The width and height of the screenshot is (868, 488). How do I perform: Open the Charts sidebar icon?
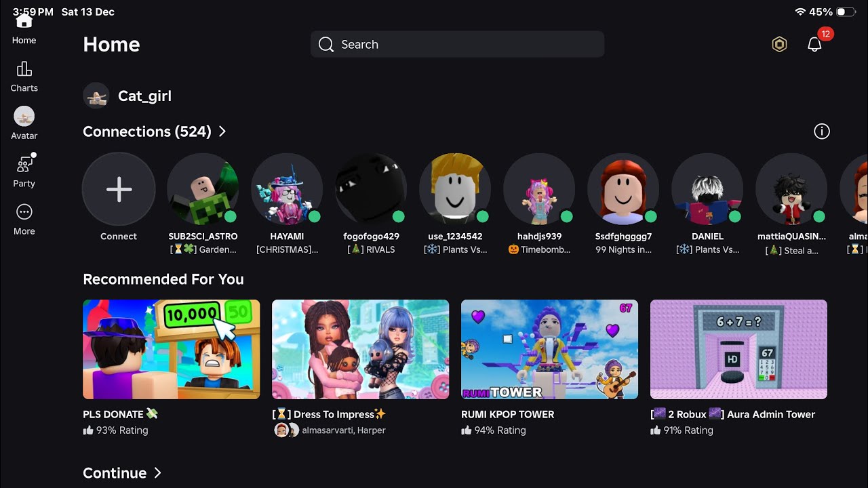24,69
